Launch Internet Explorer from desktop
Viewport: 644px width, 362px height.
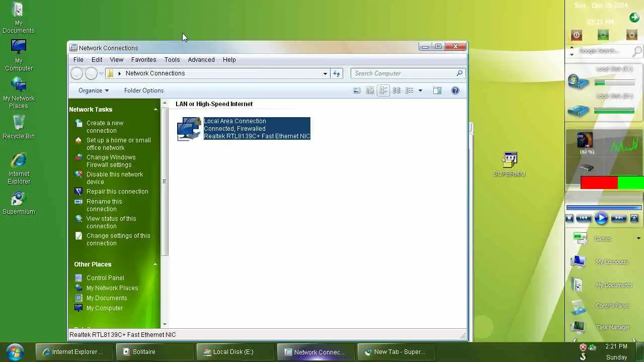click(x=19, y=168)
